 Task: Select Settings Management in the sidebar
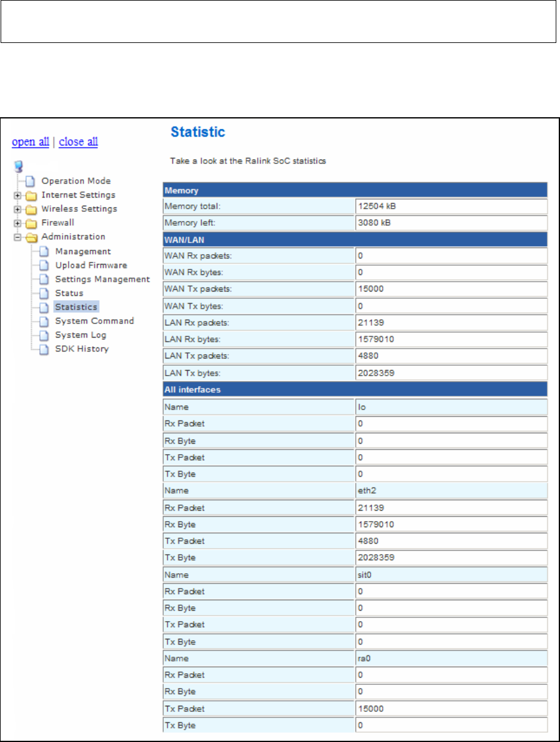(x=102, y=279)
